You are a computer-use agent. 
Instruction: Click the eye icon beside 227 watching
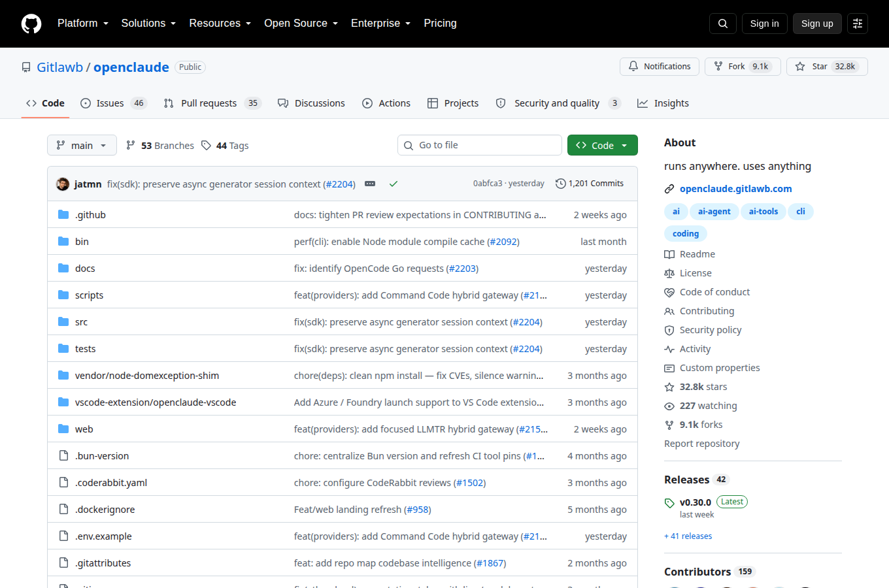(x=669, y=406)
